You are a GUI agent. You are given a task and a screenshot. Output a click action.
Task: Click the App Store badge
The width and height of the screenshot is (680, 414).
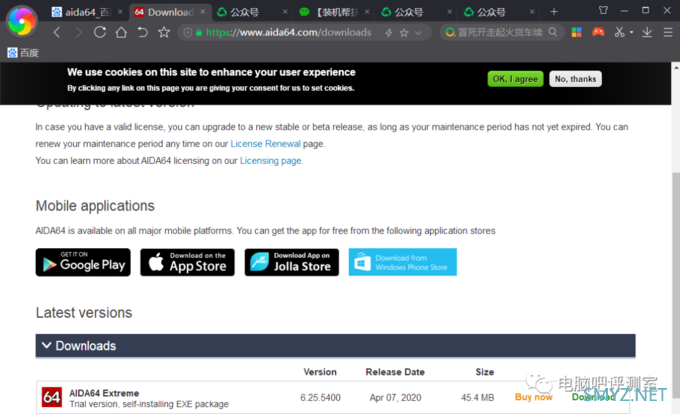[x=187, y=262]
